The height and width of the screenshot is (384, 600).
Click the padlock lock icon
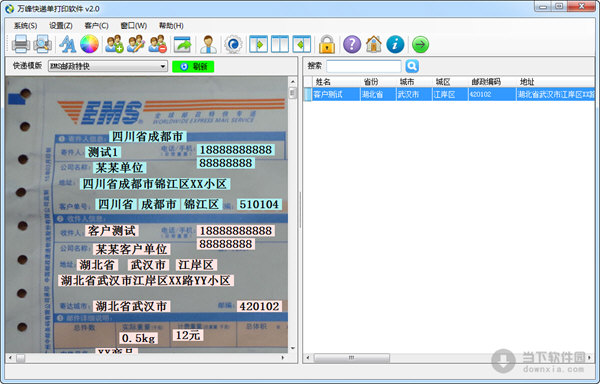[327, 44]
